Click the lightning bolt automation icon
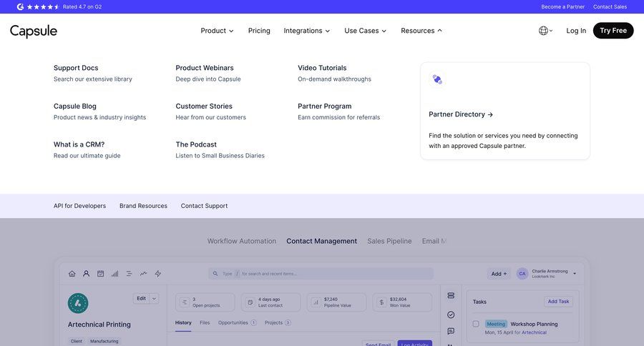Image resolution: width=644 pixels, height=346 pixels. pyautogui.click(x=158, y=274)
